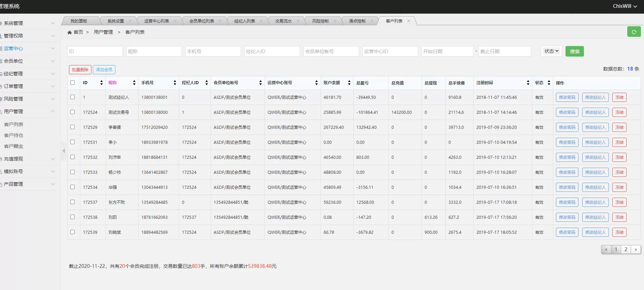The image size is (644, 290).
Task: Close the 风险控制 tab
Action: tap(335, 21)
